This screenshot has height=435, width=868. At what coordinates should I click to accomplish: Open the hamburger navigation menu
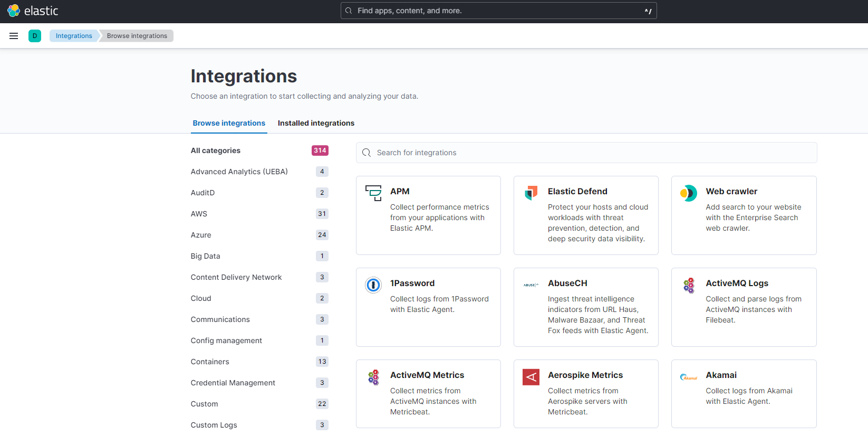14,36
